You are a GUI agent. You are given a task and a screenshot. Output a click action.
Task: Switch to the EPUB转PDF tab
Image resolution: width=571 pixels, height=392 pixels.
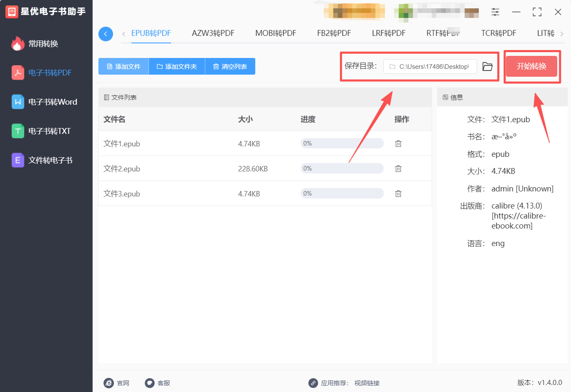click(x=151, y=33)
